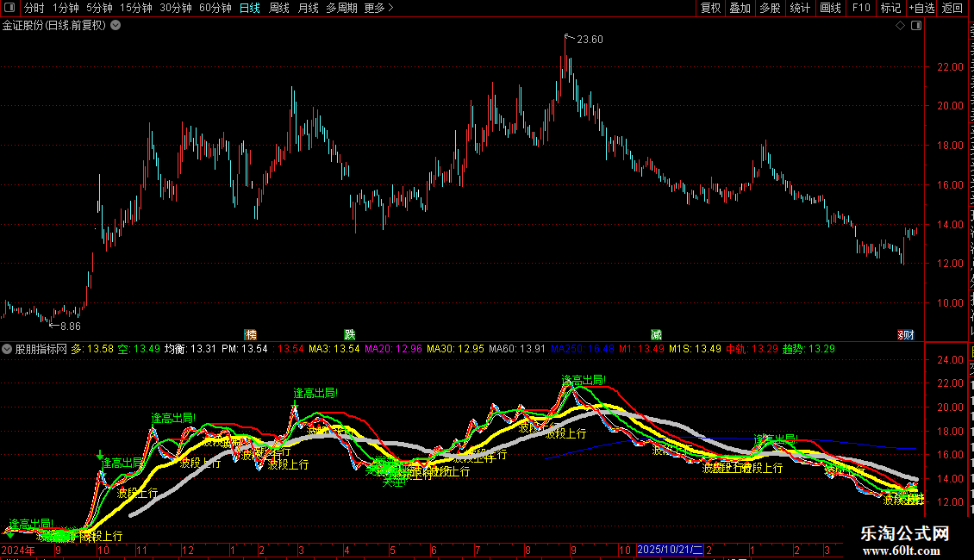The width and height of the screenshot is (974, 560).
Task: Click the MA60: 13.91 indicator value
Action: (x=517, y=349)
